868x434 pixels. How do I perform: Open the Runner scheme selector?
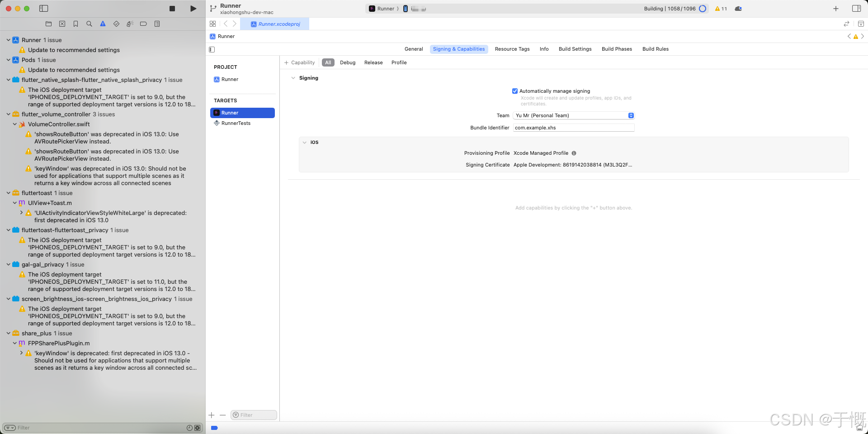click(382, 9)
